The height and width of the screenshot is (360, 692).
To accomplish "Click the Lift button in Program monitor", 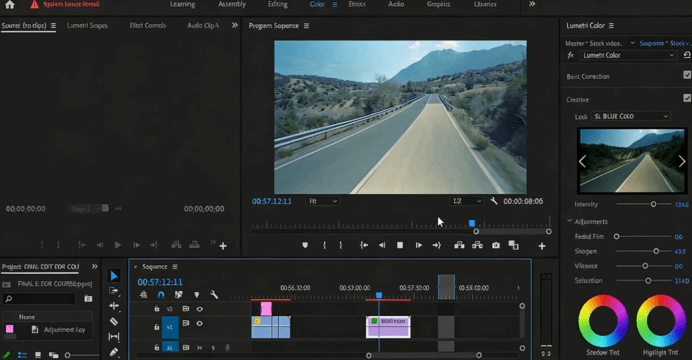I will pyautogui.click(x=459, y=245).
